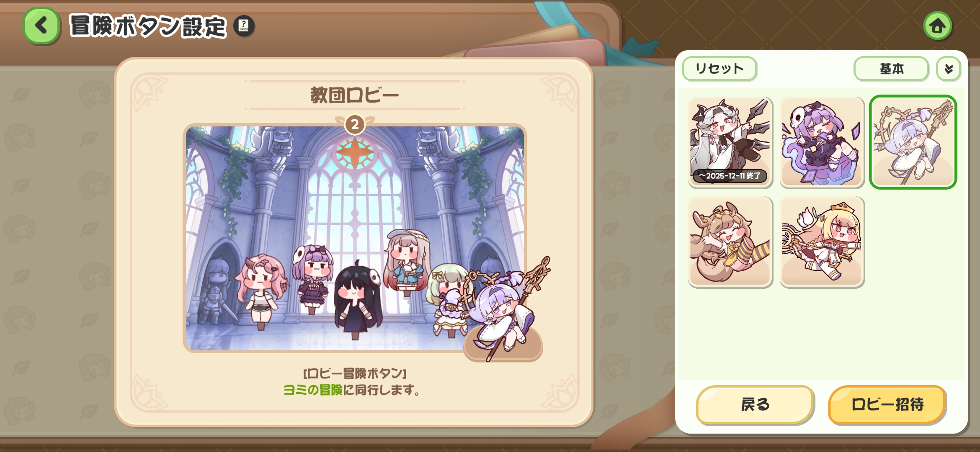Click the ヨミの冒険 green text link

(313, 390)
